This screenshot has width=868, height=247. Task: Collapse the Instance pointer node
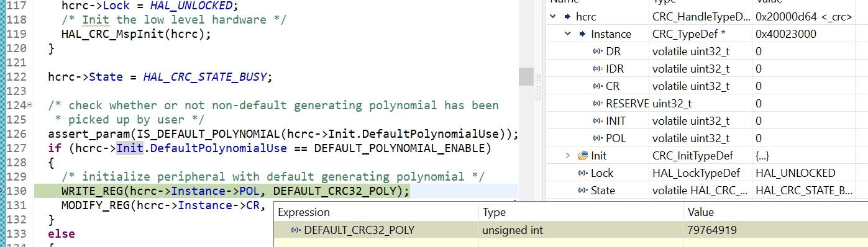click(567, 34)
